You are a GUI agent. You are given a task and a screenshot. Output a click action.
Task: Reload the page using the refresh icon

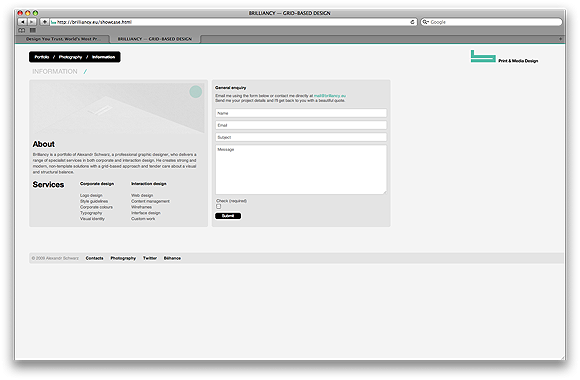click(412, 22)
